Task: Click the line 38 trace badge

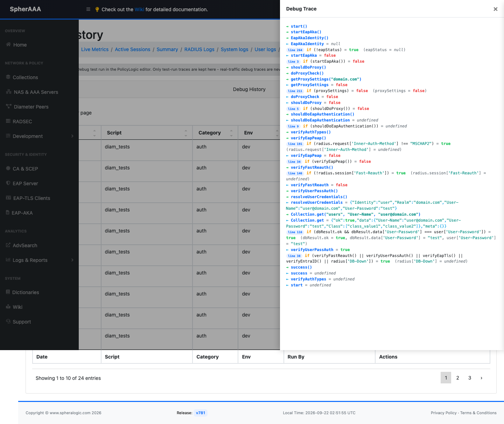Action: point(294,256)
